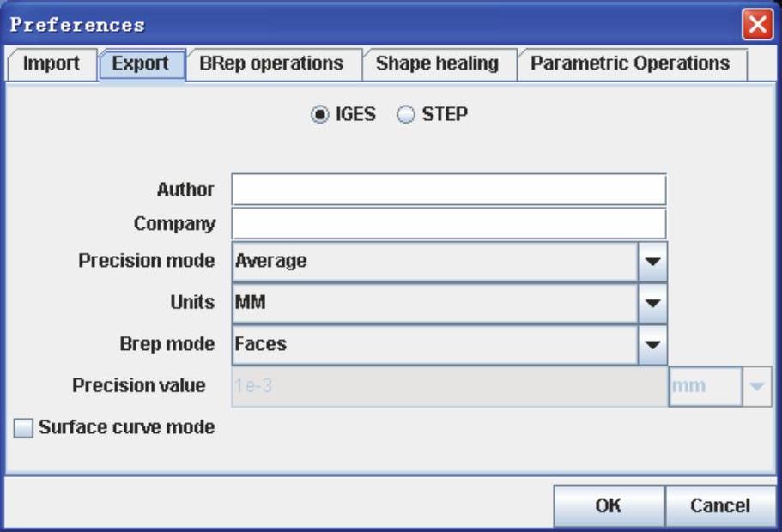Go to the Shape healing tab

click(437, 64)
